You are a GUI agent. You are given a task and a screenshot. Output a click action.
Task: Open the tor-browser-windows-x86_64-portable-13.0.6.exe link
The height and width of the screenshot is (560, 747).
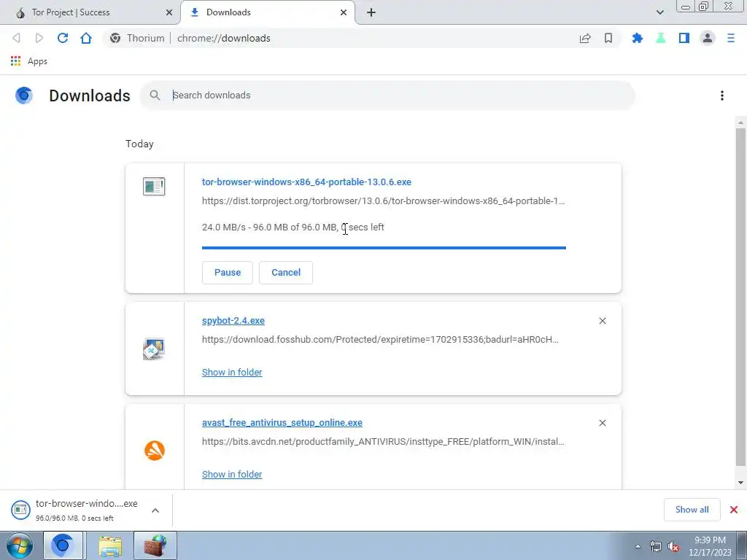click(x=306, y=182)
